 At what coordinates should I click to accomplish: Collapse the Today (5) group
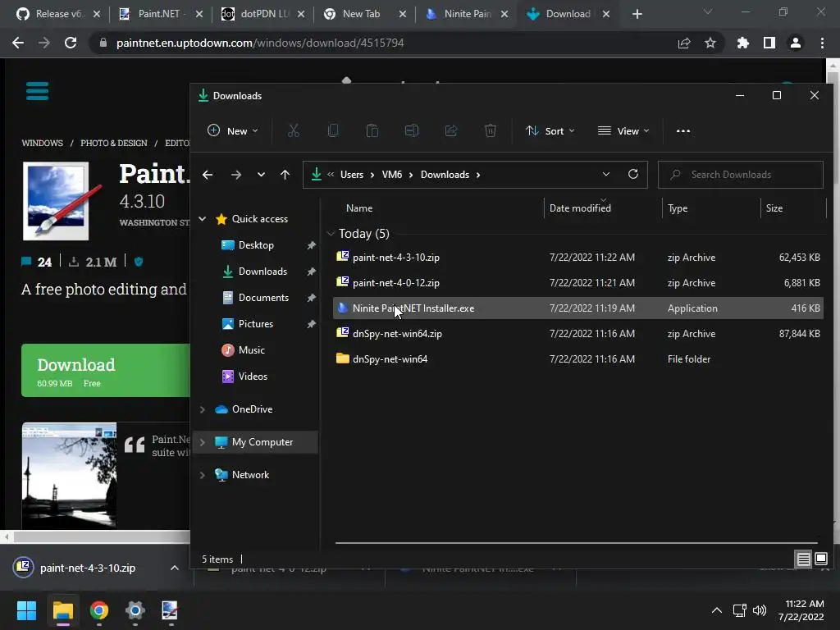331,234
